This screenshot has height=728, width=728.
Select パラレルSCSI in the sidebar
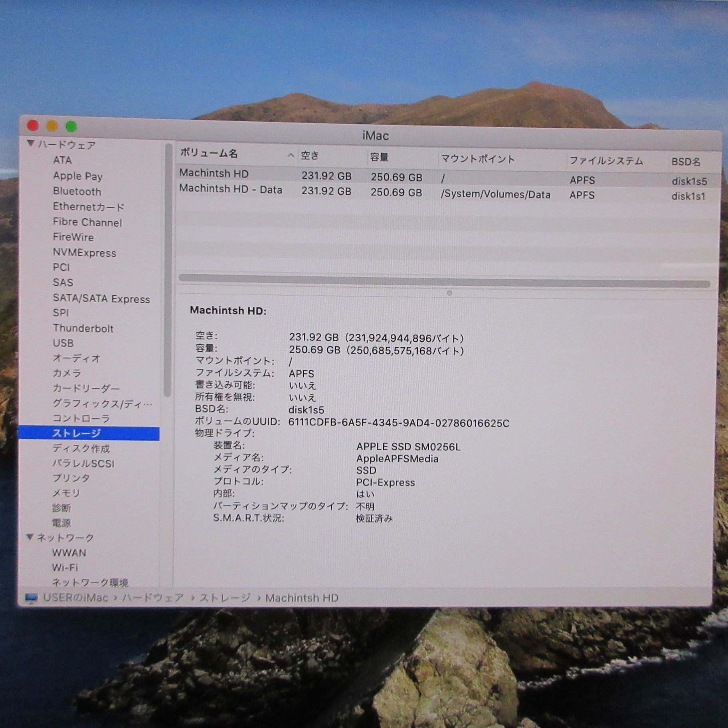tap(84, 463)
